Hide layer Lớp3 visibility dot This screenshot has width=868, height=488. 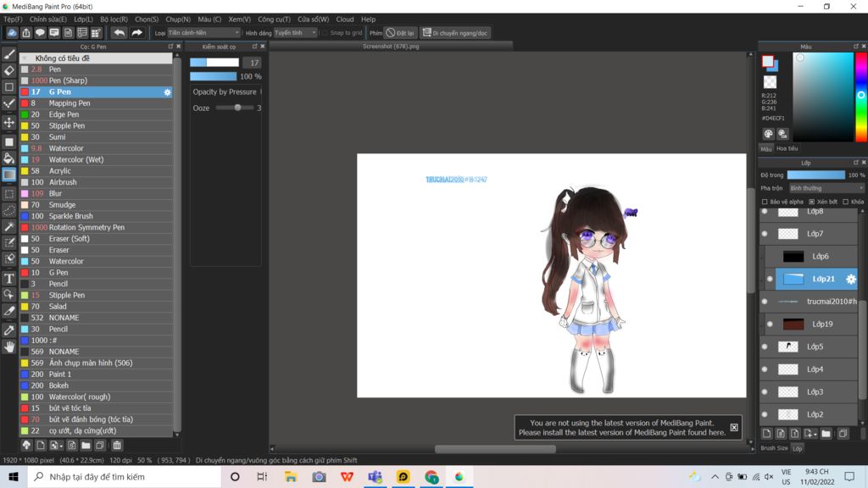pos(765,391)
